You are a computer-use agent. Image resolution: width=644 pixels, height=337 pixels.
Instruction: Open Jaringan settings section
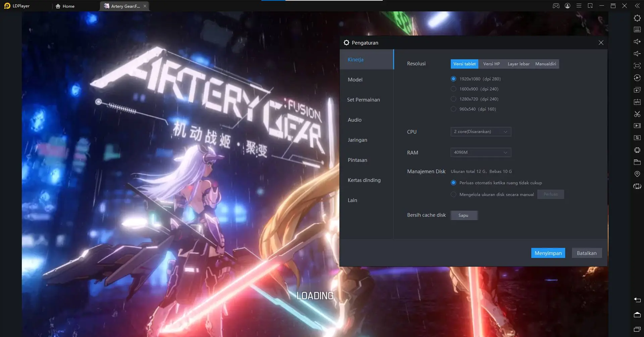(x=367, y=140)
